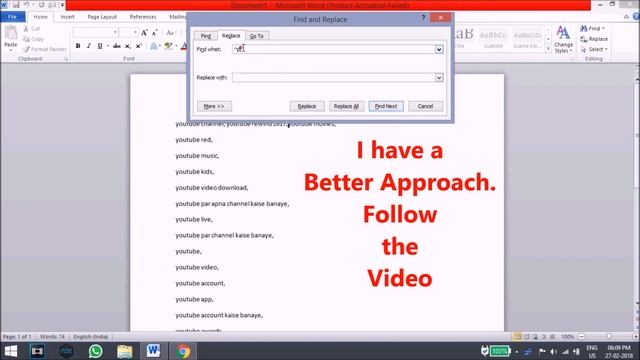Open Google Chrome from the taskbar
The height and width of the screenshot is (360, 640).
coord(183,351)
